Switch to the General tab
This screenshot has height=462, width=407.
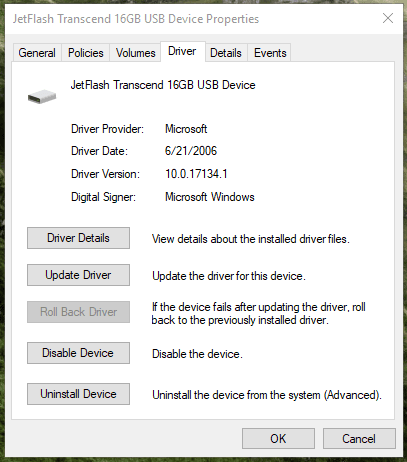pyautogui.click(x=37, y=53)
